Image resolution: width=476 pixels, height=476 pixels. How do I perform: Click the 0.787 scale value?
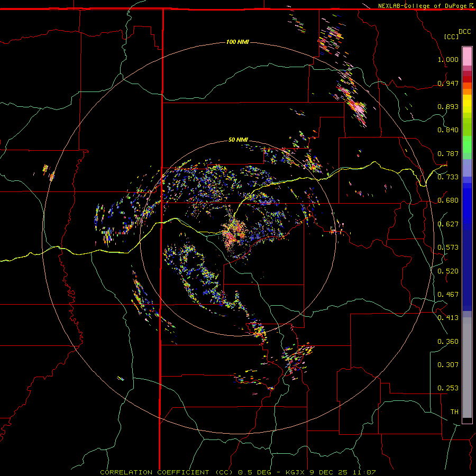click(448, 153)
